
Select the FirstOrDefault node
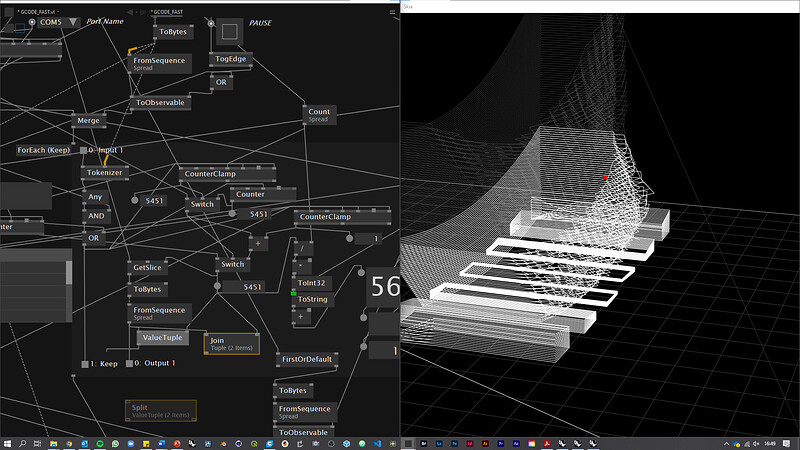(x=307, y=359)
